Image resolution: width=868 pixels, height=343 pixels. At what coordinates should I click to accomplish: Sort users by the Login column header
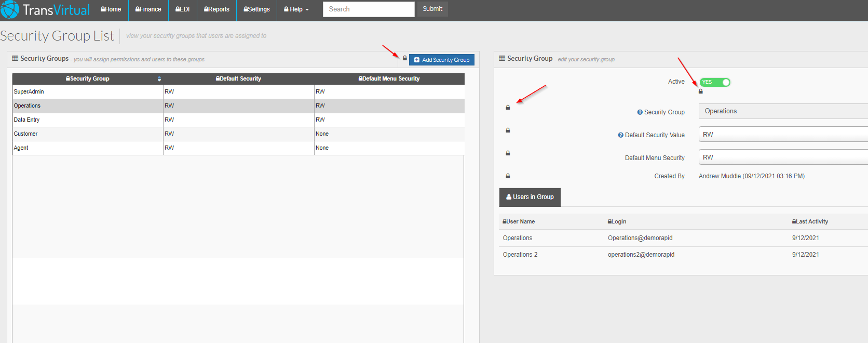click(617, 221)
